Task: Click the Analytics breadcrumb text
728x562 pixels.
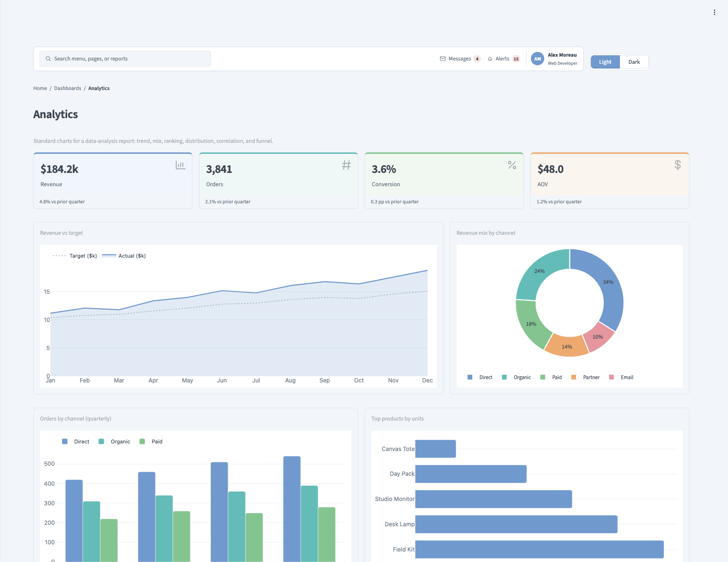Action: tap(99, 89)
